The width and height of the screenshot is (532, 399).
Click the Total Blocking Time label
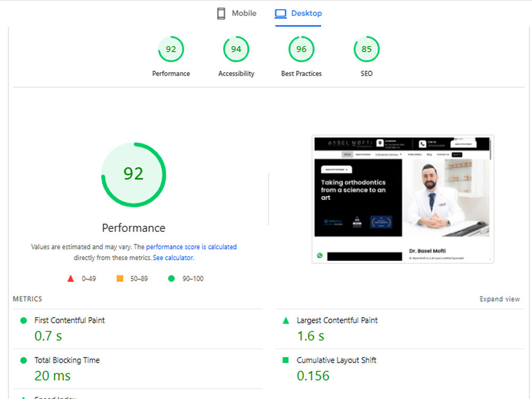click(x=67, y=360)
